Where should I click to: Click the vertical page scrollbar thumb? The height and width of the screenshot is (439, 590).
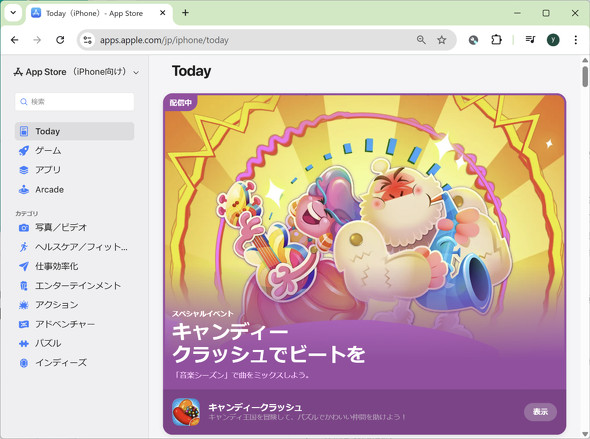585,76
